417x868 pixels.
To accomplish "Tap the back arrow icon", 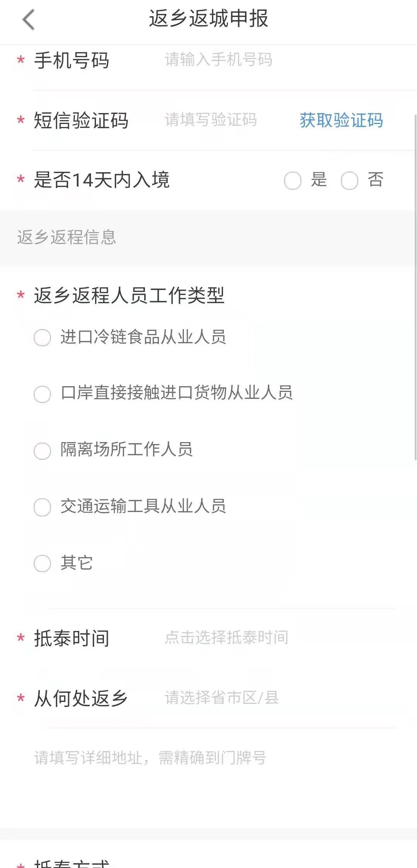I will [x=29, y=19].
